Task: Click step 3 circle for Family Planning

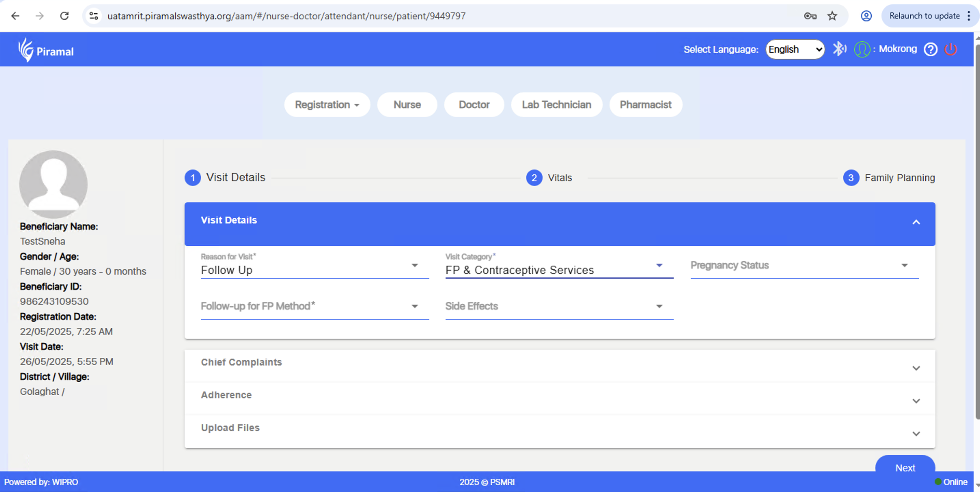Action: [x=850, y=178]
